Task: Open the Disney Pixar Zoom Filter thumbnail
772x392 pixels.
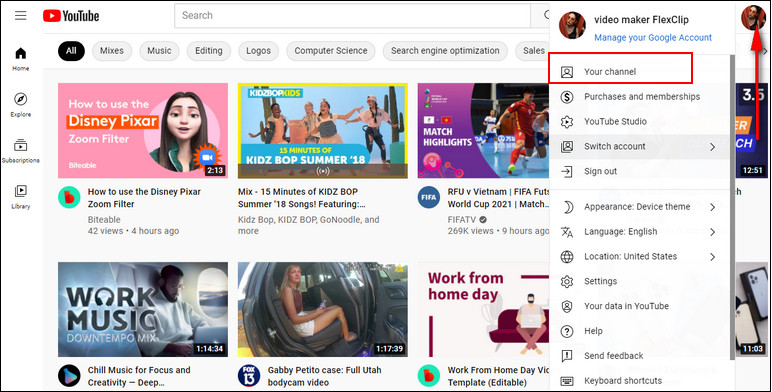Action: click(143, 131)
